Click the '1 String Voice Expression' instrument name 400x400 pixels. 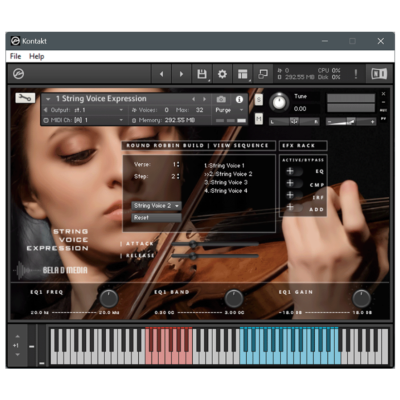101,99
